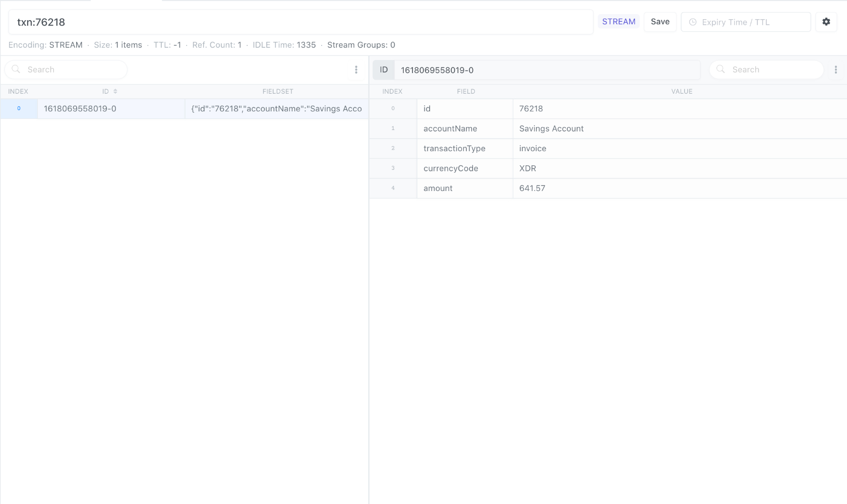Focus the left entries Search field

(73, 70)
